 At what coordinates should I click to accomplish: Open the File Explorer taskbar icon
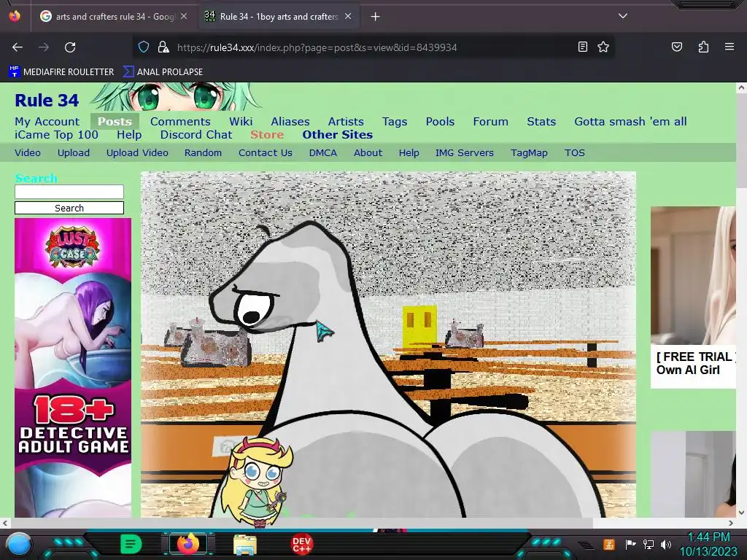(x=245, y=544)
